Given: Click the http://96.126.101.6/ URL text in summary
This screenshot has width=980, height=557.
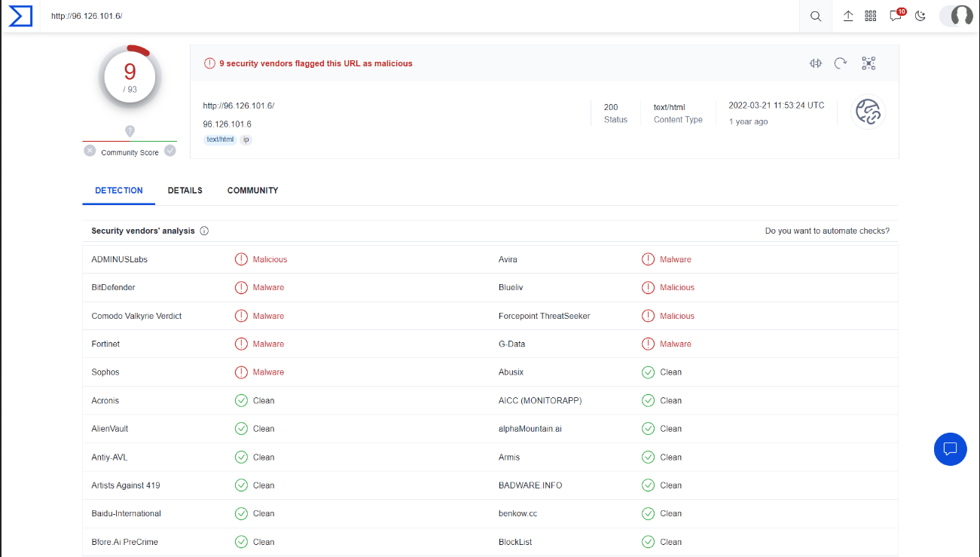Looking at the screenshot, I should coord(239,106).
